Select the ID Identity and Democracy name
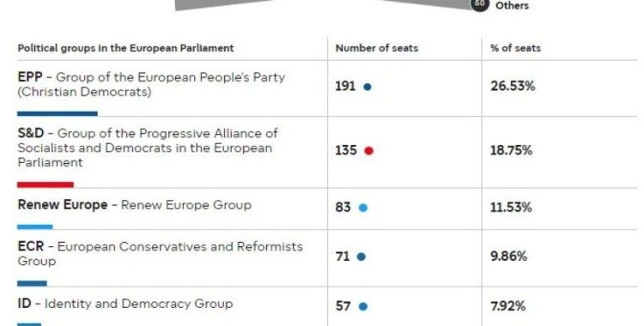 coord(125,304)
